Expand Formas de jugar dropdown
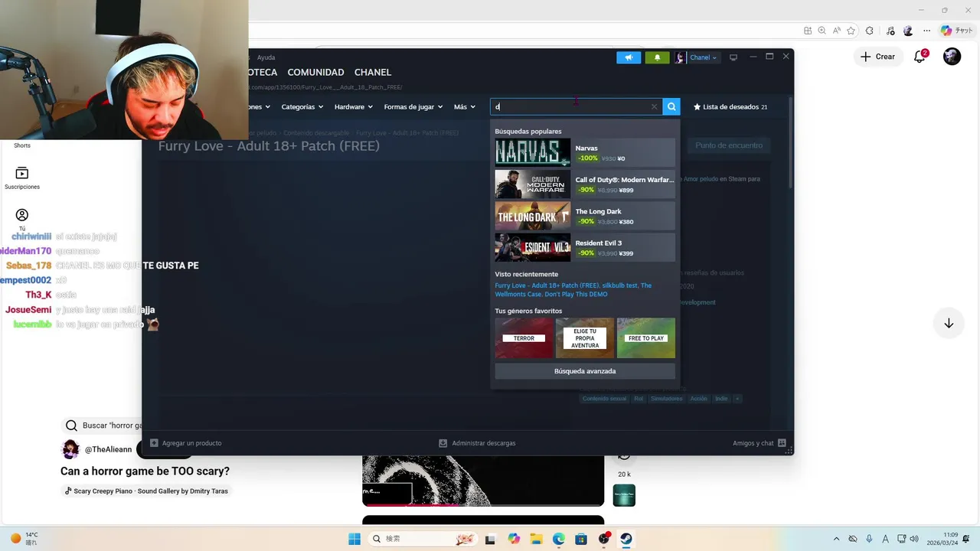 (413, 107)
